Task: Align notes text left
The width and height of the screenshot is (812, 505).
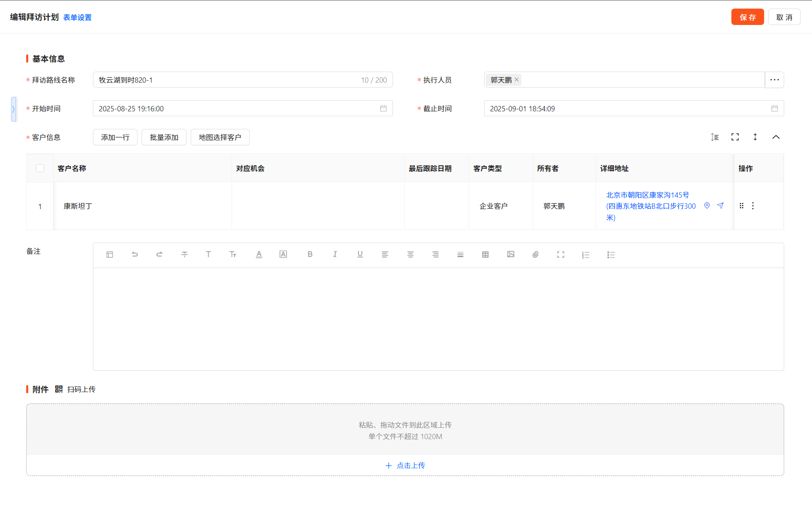Action: (385, 255)
